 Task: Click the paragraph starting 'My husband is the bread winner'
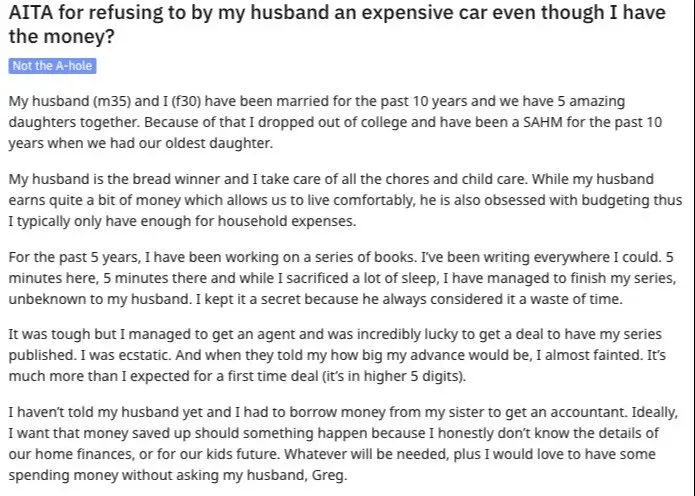point(340,199)
